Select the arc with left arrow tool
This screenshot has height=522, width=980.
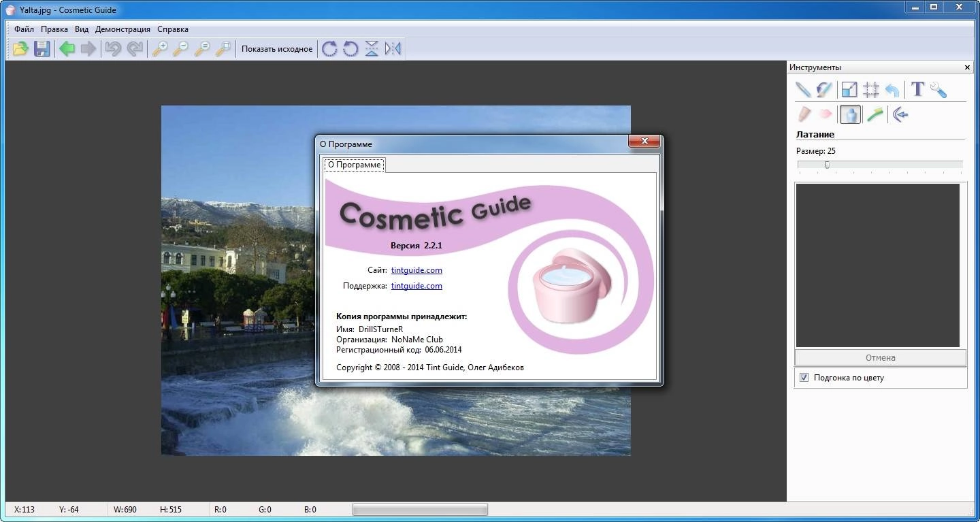(x=900, y=114)
